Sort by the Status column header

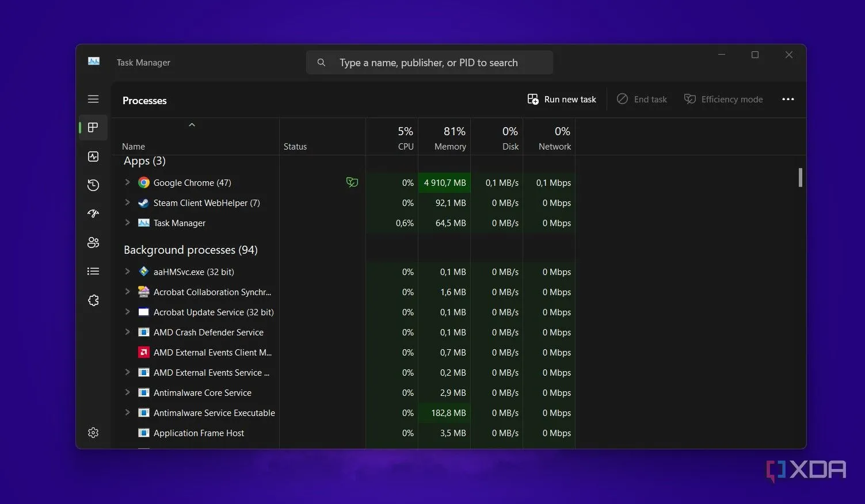322,137
